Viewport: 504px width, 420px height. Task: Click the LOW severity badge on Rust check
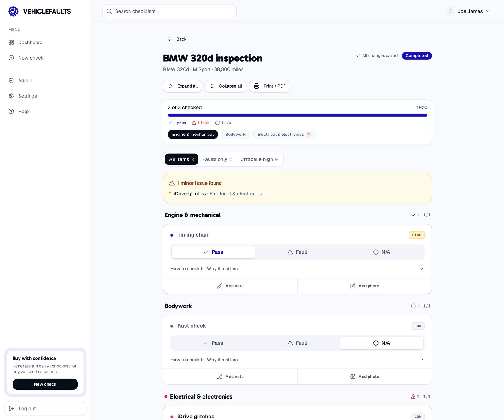(418, 326)
